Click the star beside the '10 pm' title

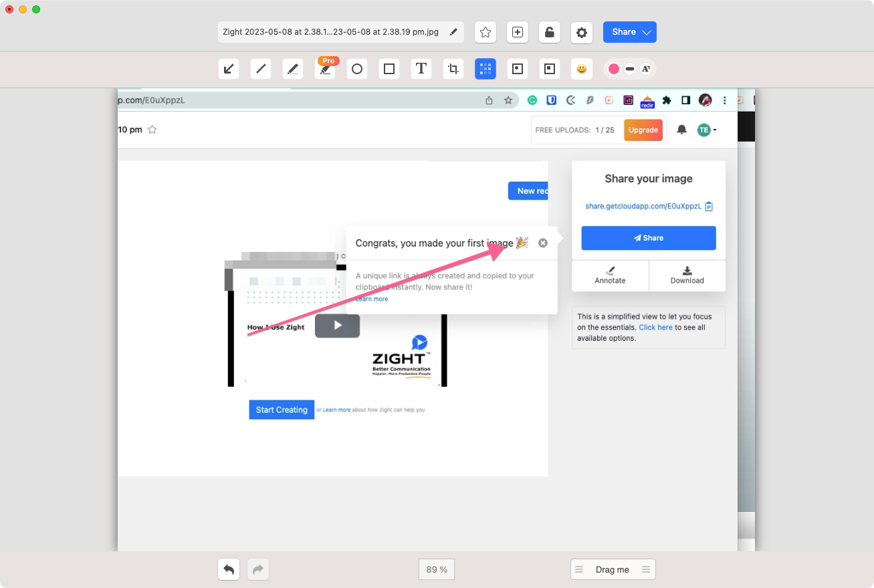click(152, 130)
